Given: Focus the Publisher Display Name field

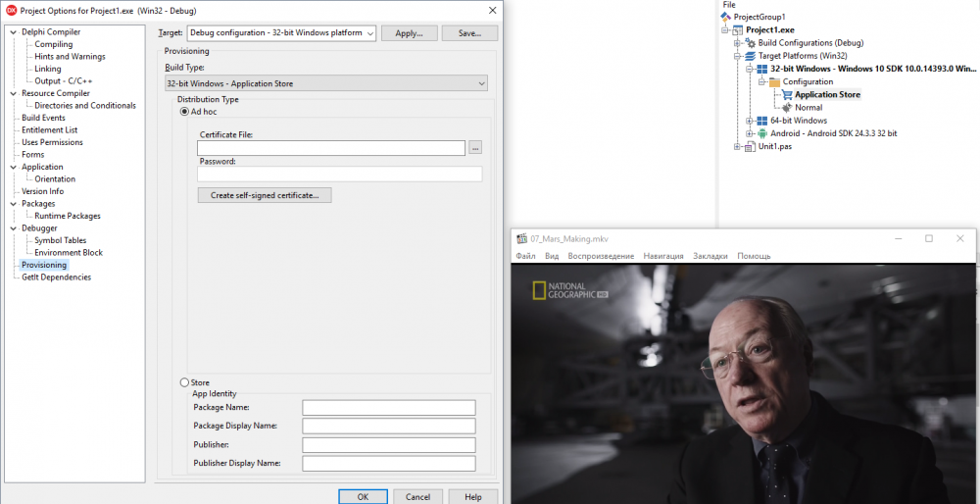Looking at the screenshot, I should tap(389, 464).
